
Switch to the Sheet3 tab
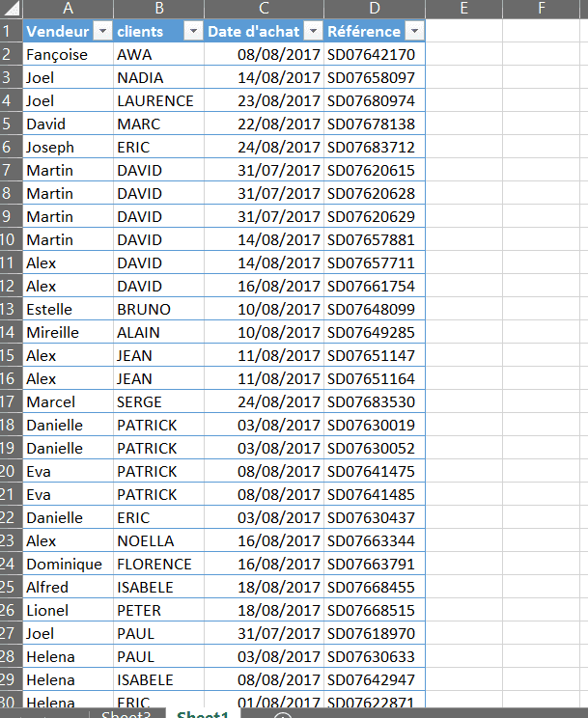[126, 714]
